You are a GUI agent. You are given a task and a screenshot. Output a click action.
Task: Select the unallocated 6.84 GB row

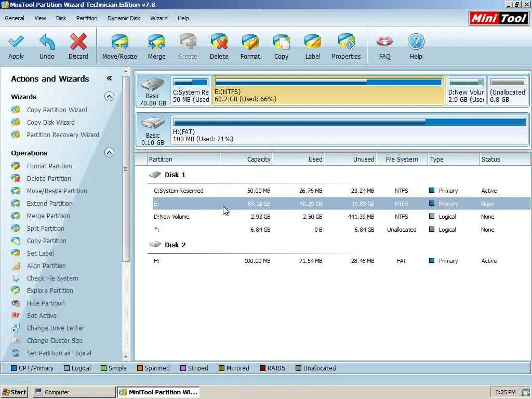(x=341, y=230)
